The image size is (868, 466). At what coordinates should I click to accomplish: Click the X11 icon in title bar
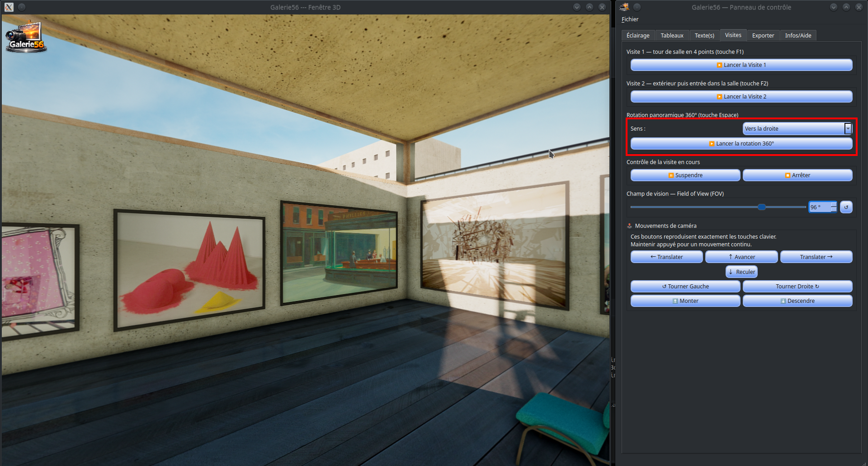9,7
